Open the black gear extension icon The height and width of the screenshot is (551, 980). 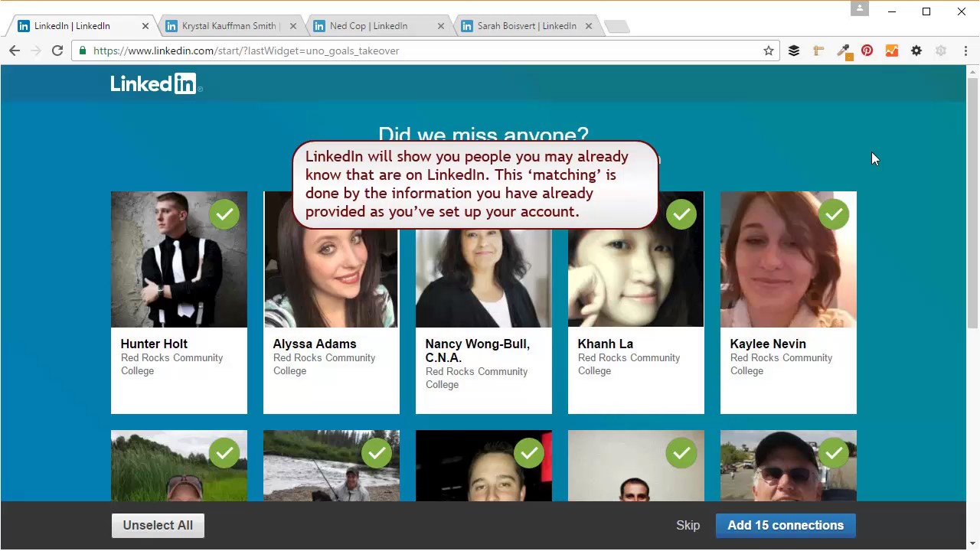(916, 51)
